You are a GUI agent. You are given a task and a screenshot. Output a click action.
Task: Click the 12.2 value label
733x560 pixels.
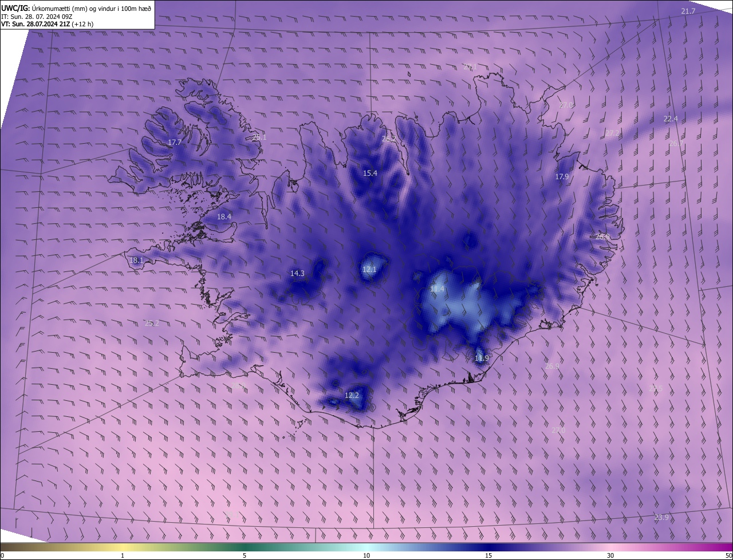[352, 395]
